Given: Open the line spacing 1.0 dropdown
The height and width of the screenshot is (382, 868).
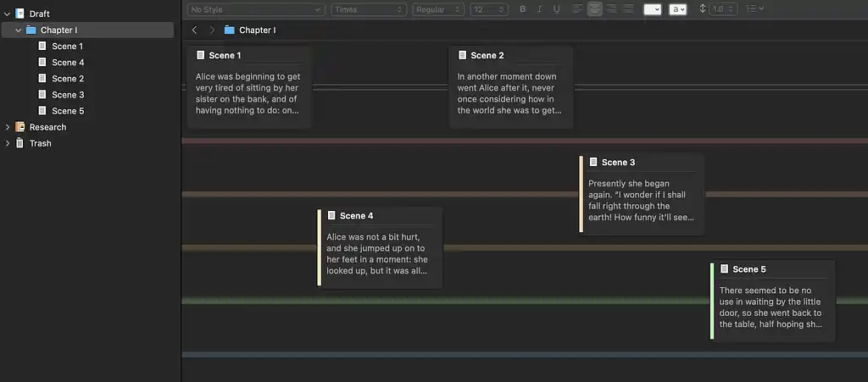Looking at the screenshot, I should (x=723, y=8).
